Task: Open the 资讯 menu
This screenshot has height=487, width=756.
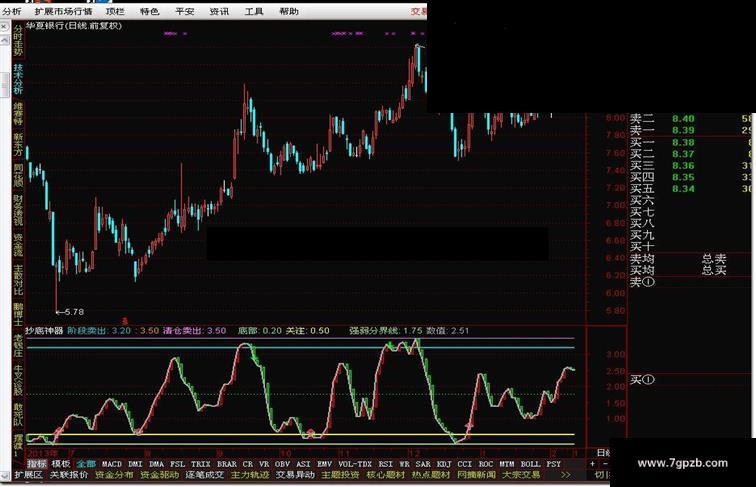Action: 219,11
